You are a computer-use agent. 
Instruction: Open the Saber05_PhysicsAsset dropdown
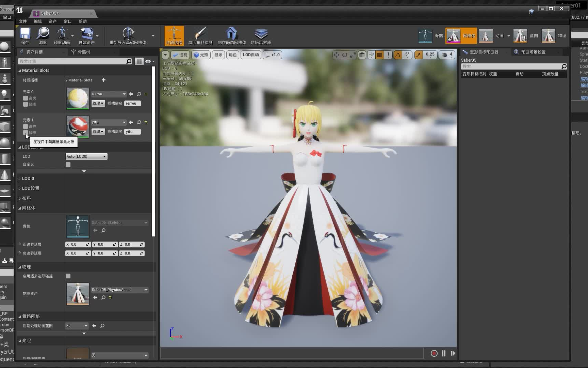(x=120, y=290)
